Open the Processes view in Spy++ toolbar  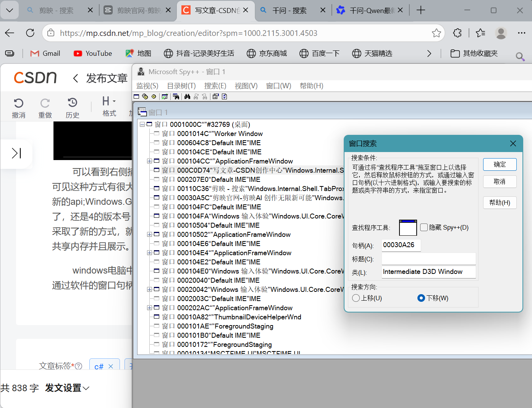(x=145, y=97)
